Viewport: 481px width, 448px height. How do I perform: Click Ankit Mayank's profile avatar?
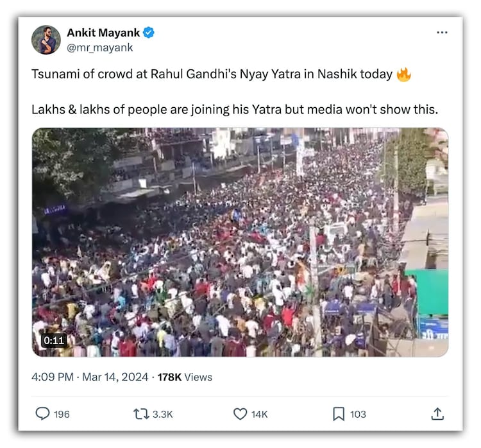pyautogui.click(x=46, y=40)
